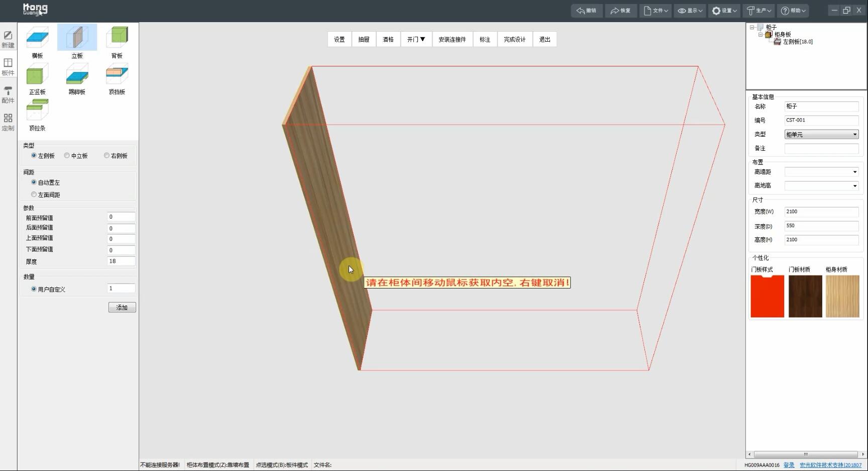Click the 登录 link
Screen dimensions: 868x471
pos(789,465)
